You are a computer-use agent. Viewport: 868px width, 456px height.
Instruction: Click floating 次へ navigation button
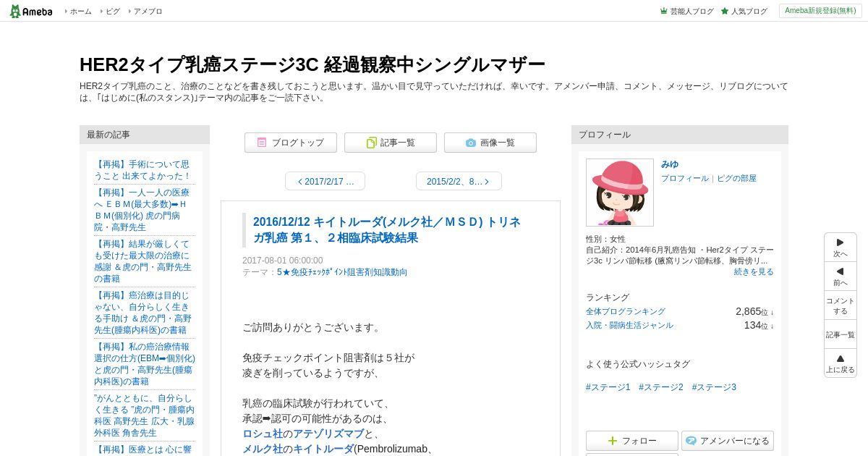click(841, 248)
